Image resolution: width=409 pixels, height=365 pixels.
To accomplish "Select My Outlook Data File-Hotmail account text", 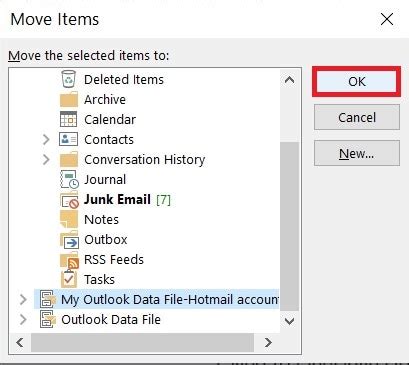I will click(x=170, y=299).
